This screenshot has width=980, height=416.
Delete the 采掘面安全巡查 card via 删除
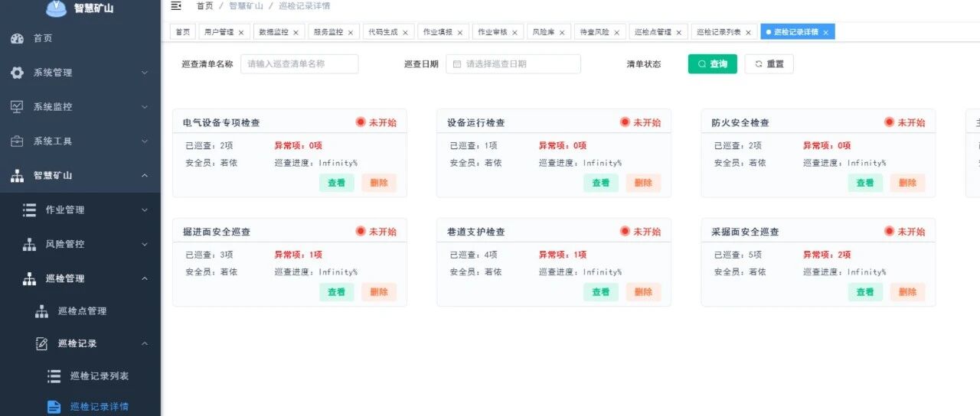907,292
